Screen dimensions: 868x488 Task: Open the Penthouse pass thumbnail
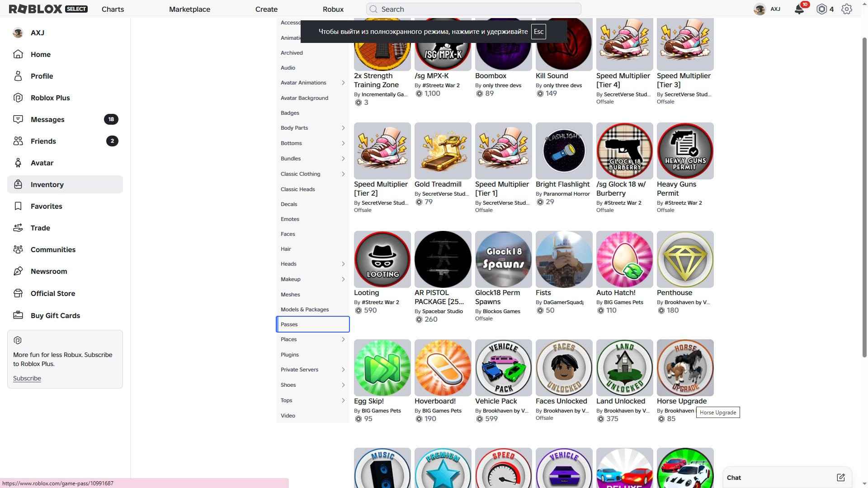685,259
